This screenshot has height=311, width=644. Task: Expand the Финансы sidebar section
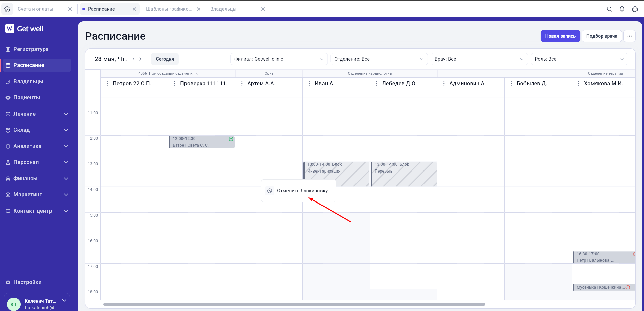[x=66, y=179]
